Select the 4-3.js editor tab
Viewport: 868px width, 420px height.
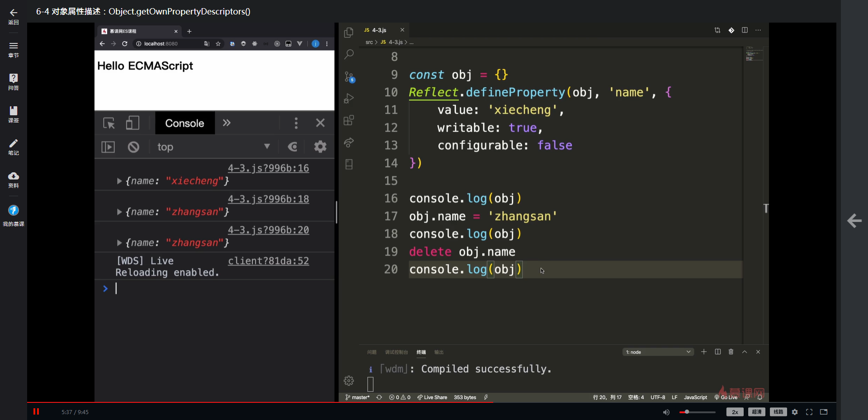point(379,30)
